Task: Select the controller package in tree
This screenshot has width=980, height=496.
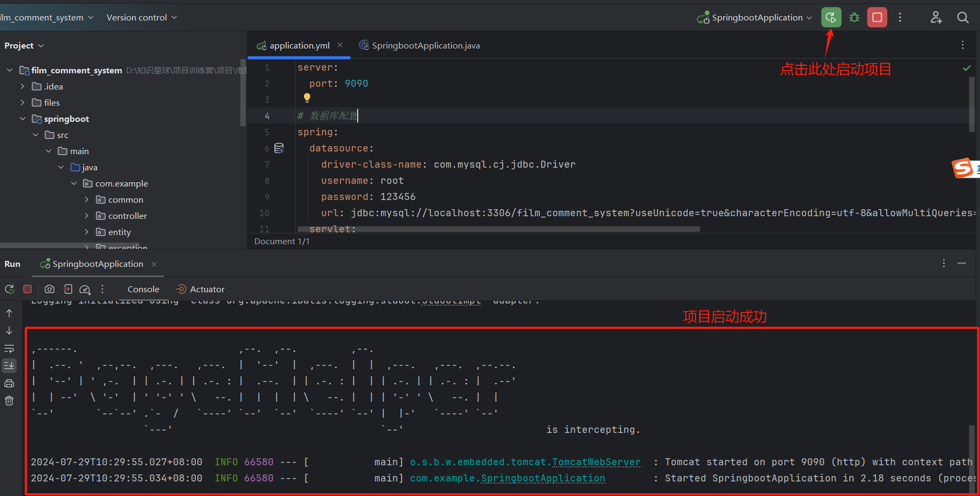Action: [128, 216]
